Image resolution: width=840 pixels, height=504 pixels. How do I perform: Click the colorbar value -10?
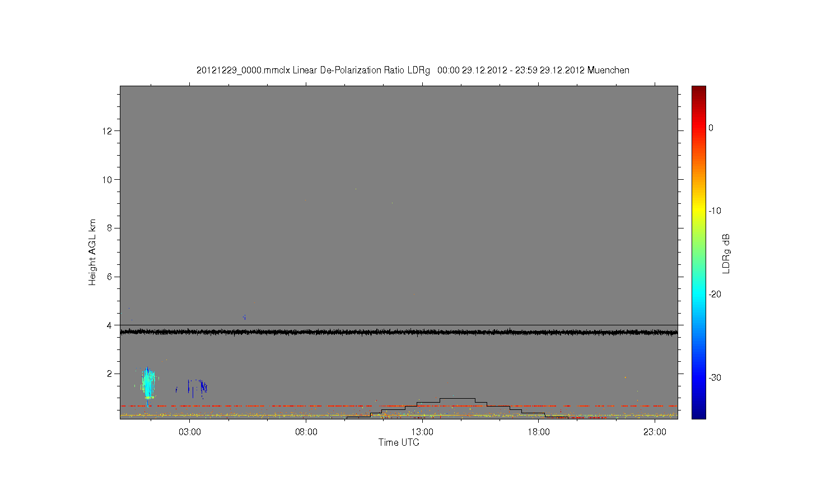coord(715,211)
